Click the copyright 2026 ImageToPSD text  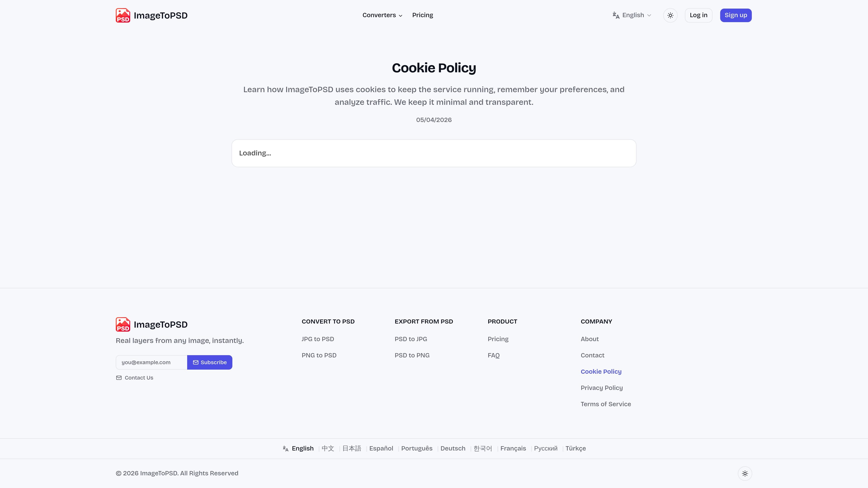177,473
